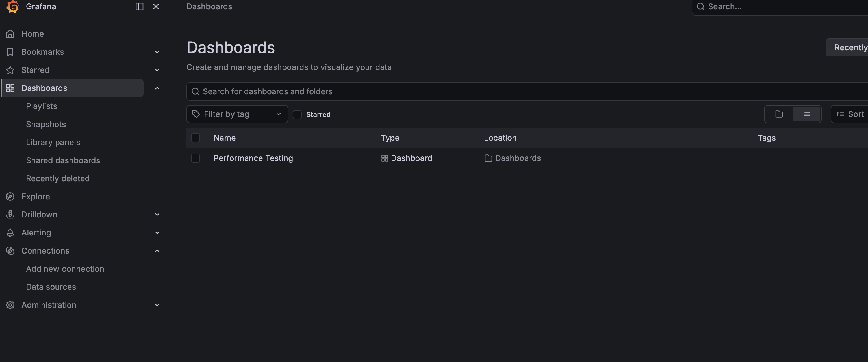Expand the Alerting section chevron
This screenshot has height=362, width=868.
pos(157,233)
